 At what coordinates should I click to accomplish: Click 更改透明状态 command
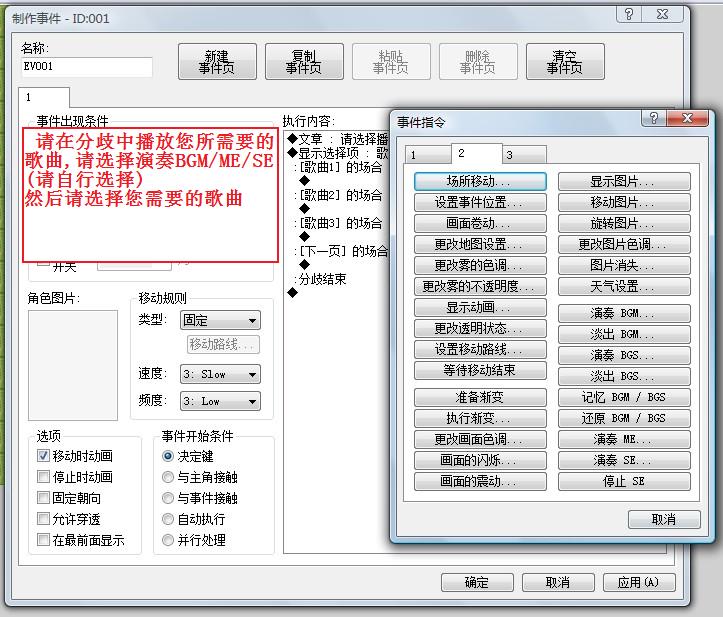coord(480,328)
